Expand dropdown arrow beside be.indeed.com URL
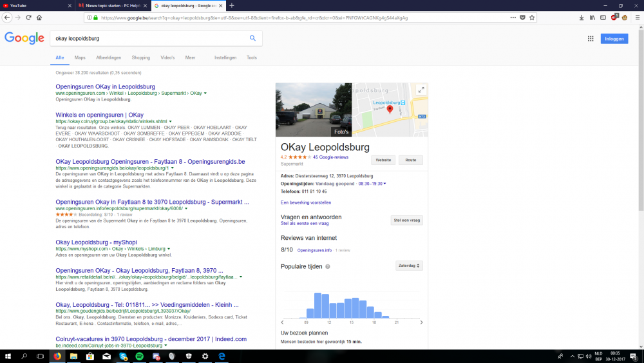 coord(166,346)
